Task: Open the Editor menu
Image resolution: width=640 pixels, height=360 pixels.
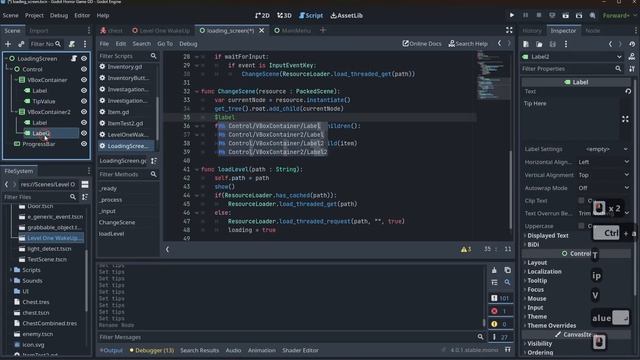Action: (x=82, y=16)
